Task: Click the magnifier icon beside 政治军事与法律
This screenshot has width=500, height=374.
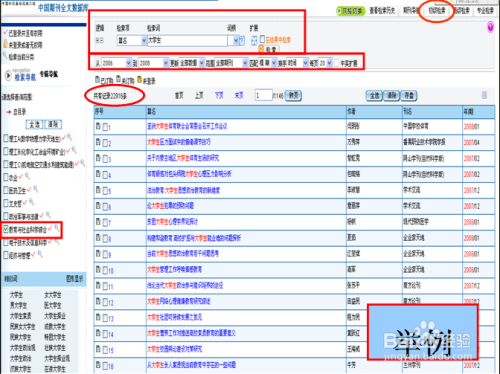Action: [x=48, y=215]
